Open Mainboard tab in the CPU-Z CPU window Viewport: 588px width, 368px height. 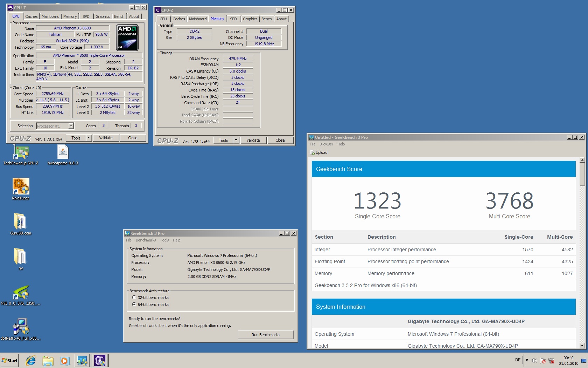(50, 16)
